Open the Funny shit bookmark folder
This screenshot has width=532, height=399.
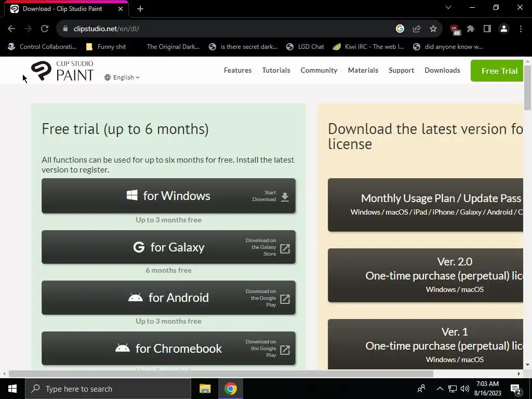coord(106,47)
